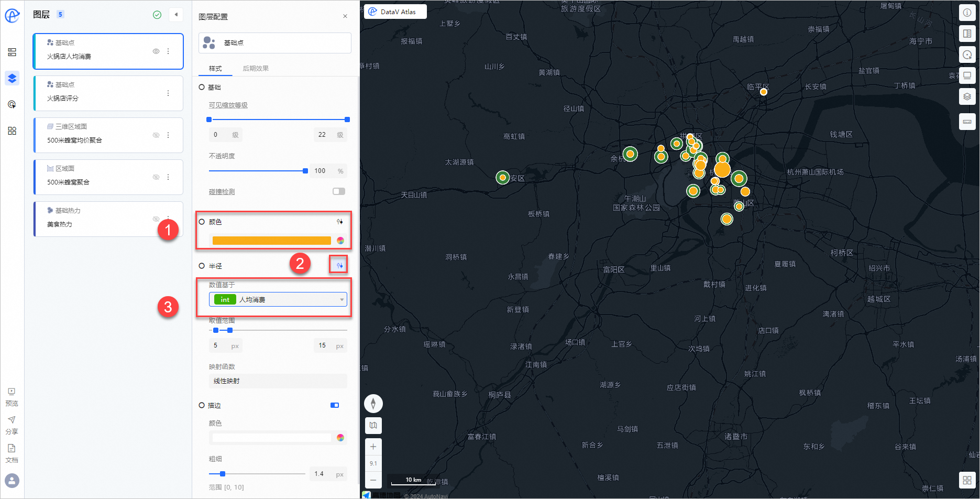Click the DataV Atlas button on map
This screenshot has width=980, height=499.
tap(395, 12)
